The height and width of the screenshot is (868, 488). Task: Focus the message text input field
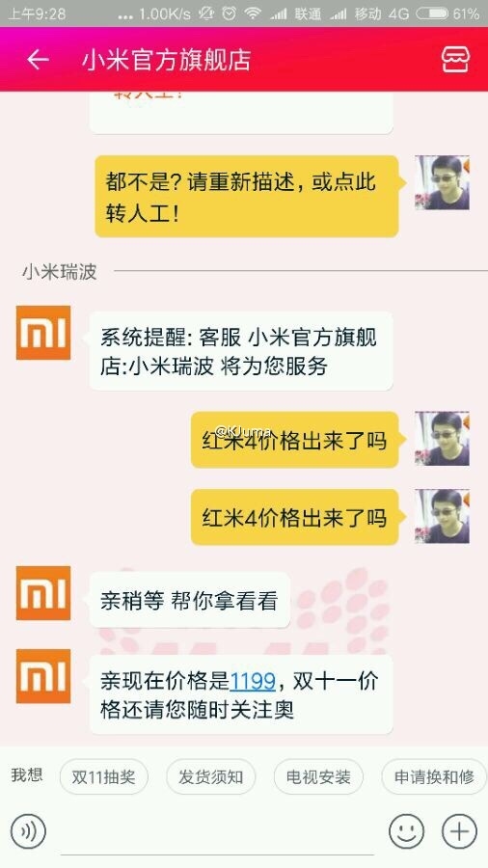coord(217,833)
